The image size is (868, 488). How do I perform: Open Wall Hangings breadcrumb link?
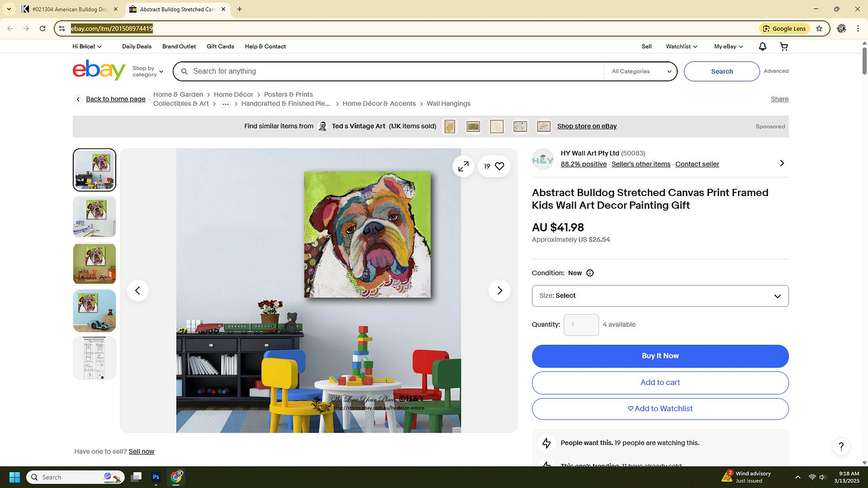448,104
